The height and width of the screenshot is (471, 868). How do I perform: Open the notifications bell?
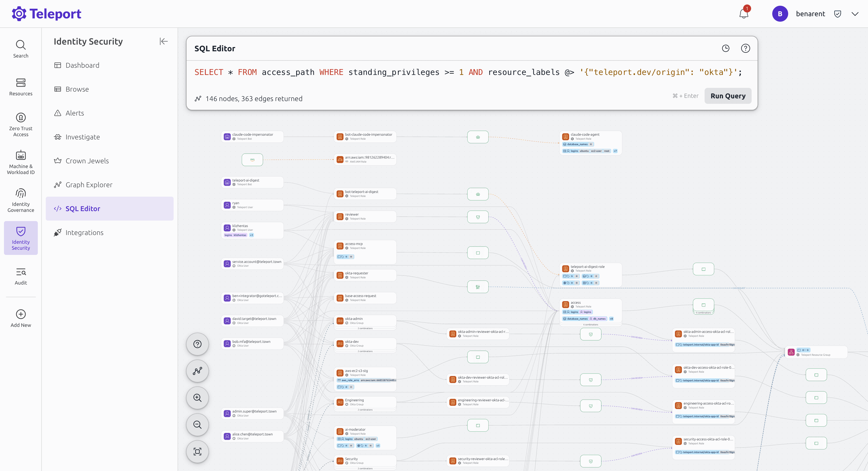[x=744, y=13]
